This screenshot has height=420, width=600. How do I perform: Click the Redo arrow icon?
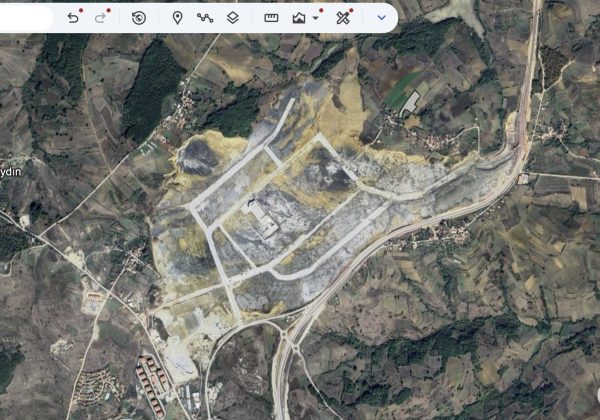(100, 18)
